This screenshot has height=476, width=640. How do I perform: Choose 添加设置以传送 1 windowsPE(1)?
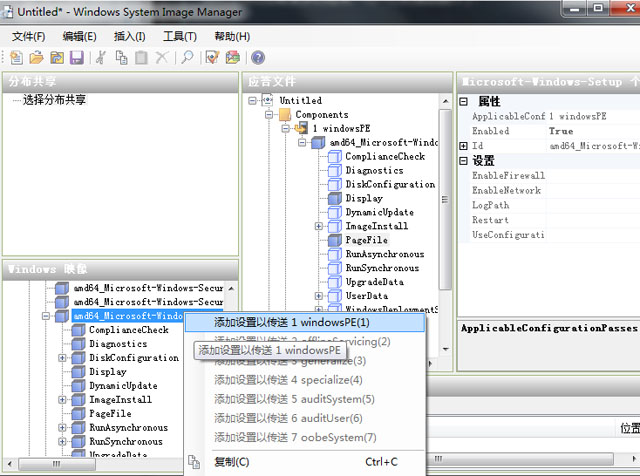304,323
